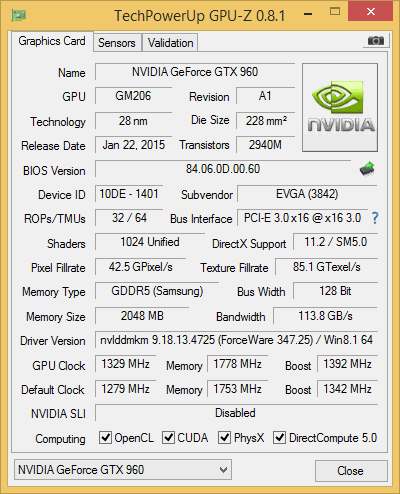
Task: Close window with the red X button
Action: (371, 12)
